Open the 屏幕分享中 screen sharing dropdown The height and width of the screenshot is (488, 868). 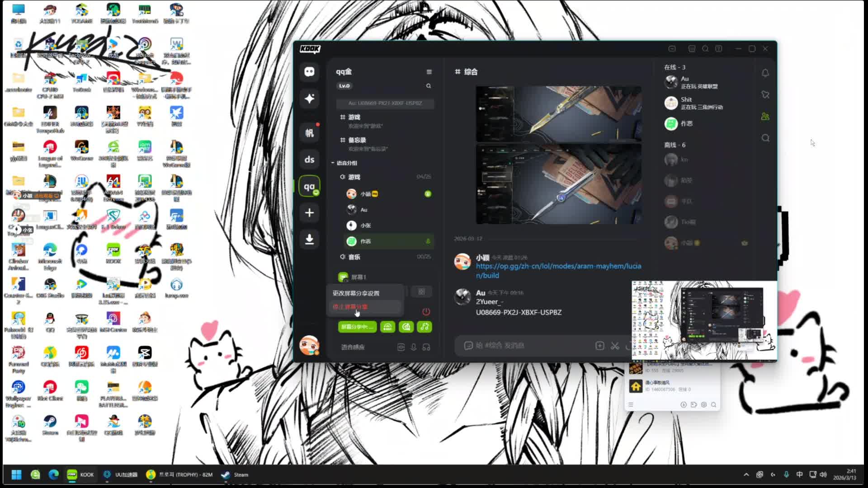coord(357,327)
